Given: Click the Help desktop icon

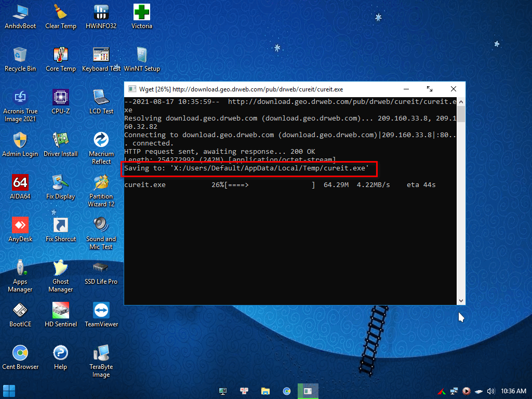Looking at the screenshot, I should pos(61,357).
